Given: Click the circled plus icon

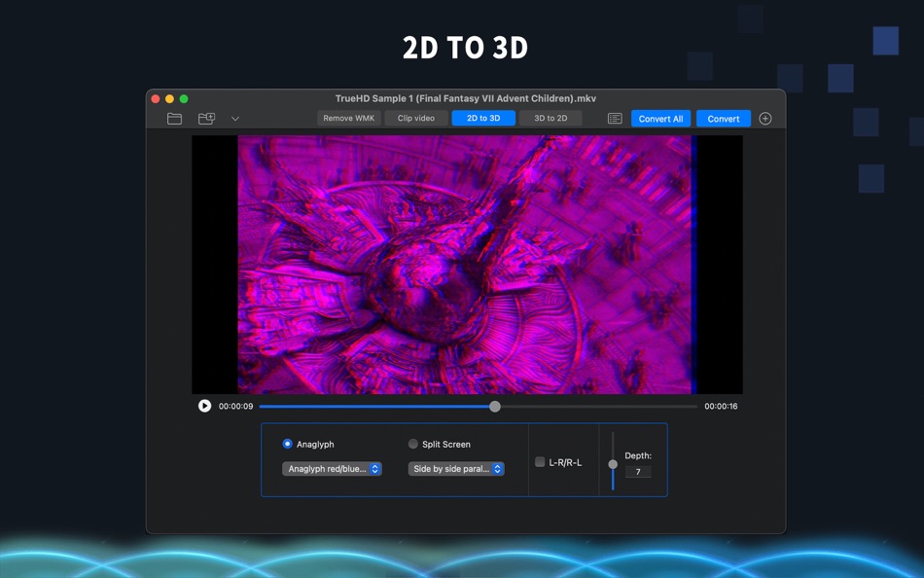Looking at the screenshot, I should [x=765, y=119].
